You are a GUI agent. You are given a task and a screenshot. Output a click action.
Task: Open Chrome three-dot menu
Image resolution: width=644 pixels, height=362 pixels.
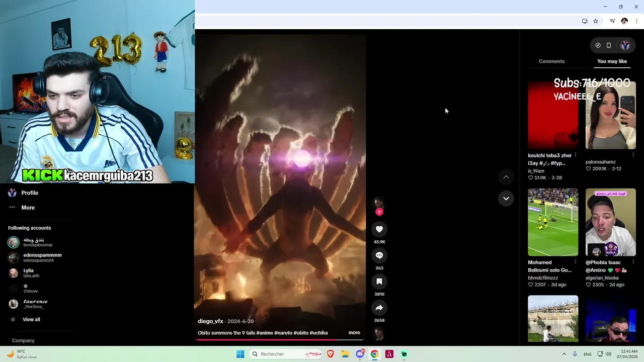point(636,21)
